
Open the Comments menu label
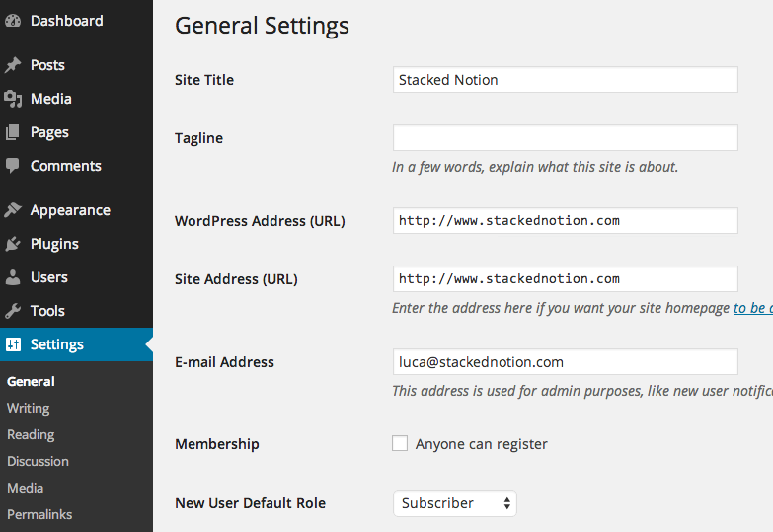(x=65, y=166)
